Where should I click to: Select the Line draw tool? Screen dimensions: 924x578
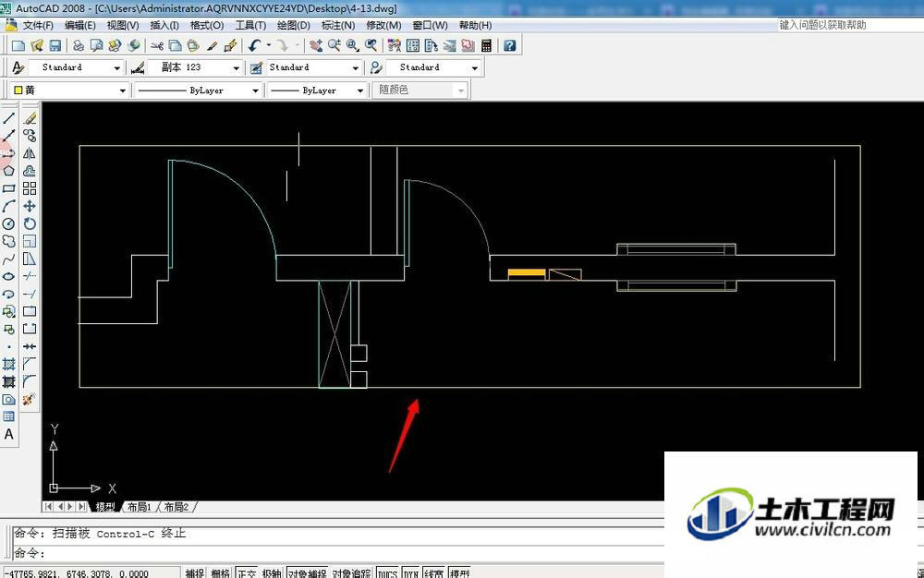(x=9, y=118)
